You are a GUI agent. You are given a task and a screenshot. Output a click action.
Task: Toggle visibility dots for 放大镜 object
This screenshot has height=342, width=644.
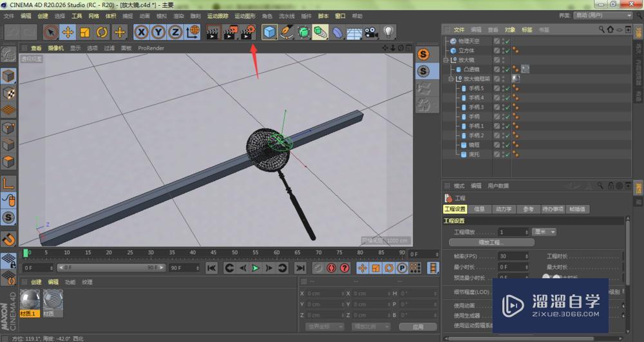click(503, 60)
